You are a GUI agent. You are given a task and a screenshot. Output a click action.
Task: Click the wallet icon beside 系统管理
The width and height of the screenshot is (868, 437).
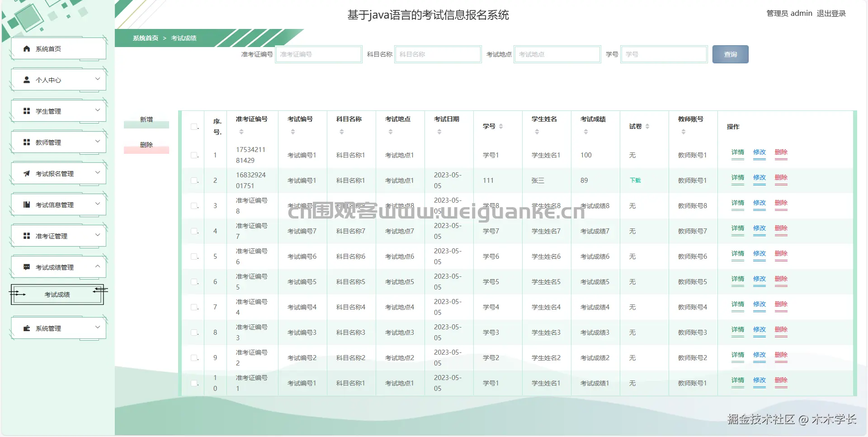(x=27, y=328)
